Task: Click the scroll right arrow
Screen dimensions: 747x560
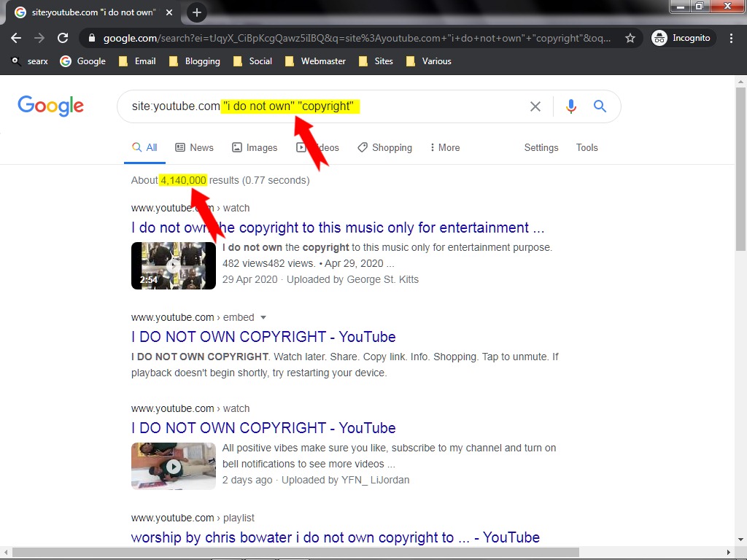Action: [x=729, y=553]
